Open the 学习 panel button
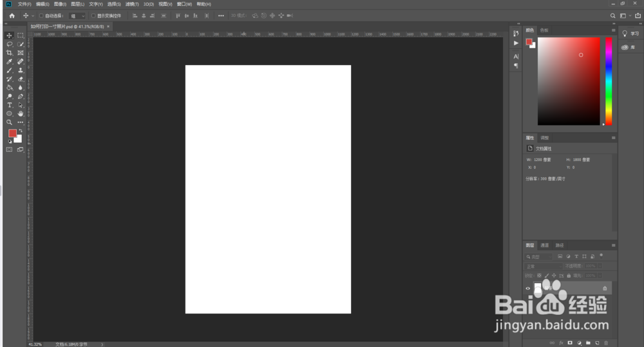The height and width of the screenshot is (347, 644). pyautogui.click(x=630, y=33)
